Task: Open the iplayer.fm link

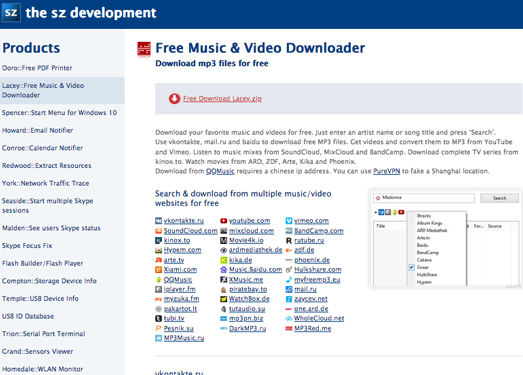Action: [179, 289]
